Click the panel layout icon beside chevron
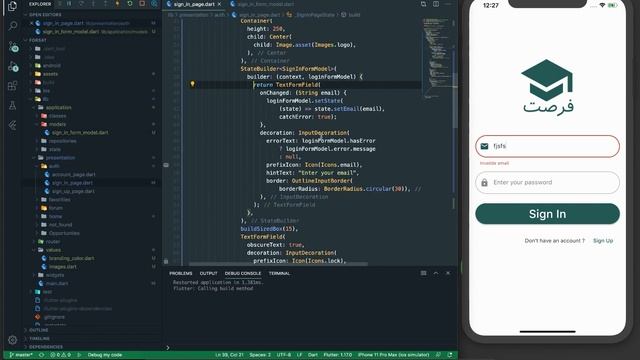This screenshot has height=360, width=640. (424, 273)
